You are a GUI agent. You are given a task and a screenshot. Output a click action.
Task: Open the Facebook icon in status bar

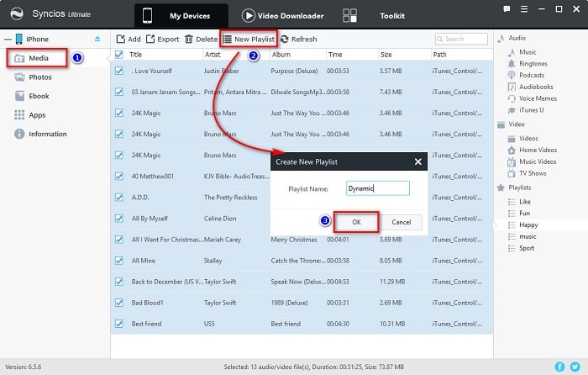[559, 367]
